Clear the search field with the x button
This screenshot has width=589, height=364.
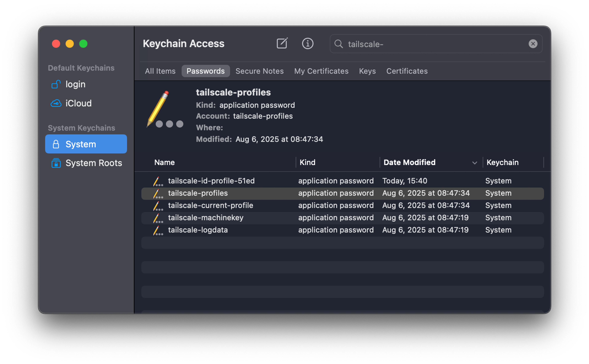point(533,44)
